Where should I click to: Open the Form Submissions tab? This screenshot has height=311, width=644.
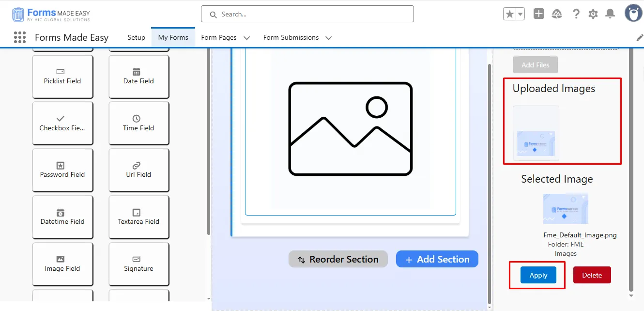coord(291,37)
